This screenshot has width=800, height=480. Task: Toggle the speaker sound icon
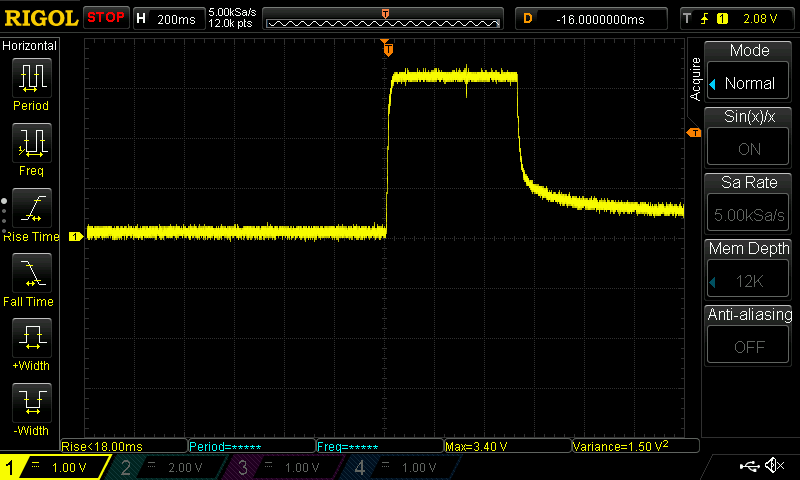775,466
